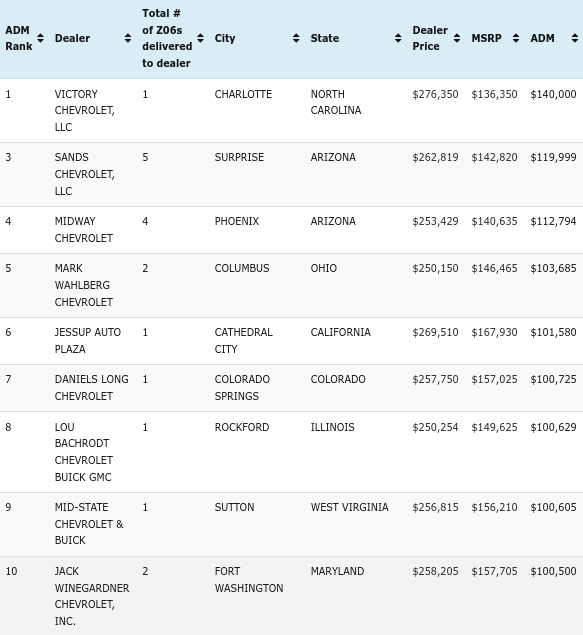The width and height of the screenshot is (583, 635).
Task: Sort table by State column arrows
Action: click(x=398, y=38)
